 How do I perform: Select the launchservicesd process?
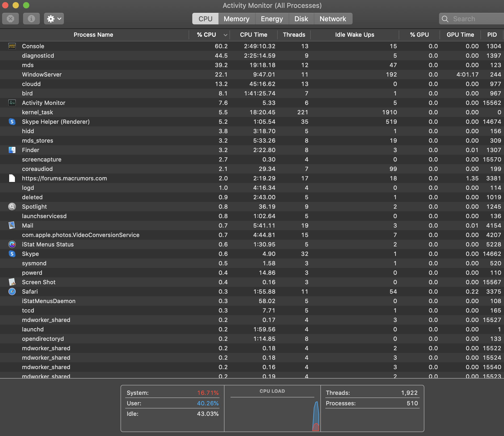pos(252,216)
